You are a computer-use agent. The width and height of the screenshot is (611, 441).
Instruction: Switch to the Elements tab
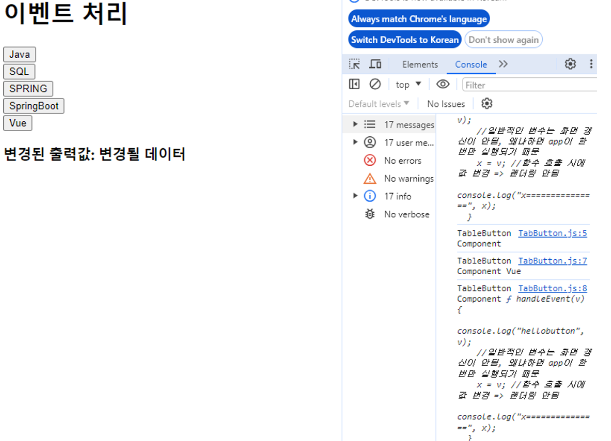coord(420,65)
